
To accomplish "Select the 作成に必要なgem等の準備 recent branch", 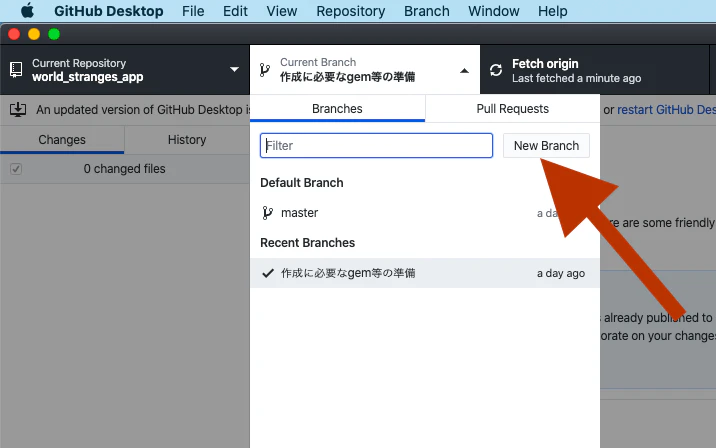I will [425, 273].
